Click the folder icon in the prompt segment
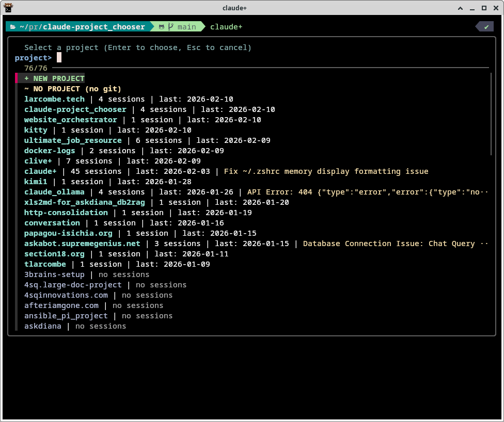 click(x=13, y=26)
